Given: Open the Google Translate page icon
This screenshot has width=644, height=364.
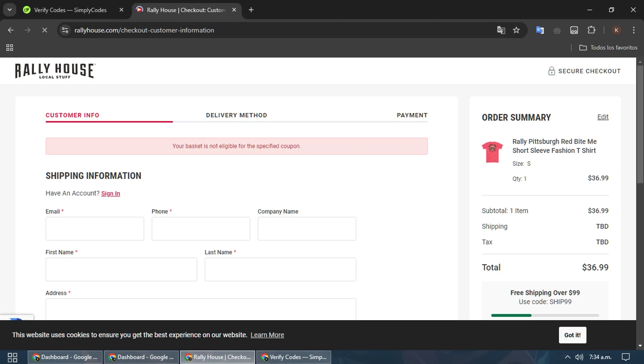Looking at the screenshot, I should (x=501, y=30).
